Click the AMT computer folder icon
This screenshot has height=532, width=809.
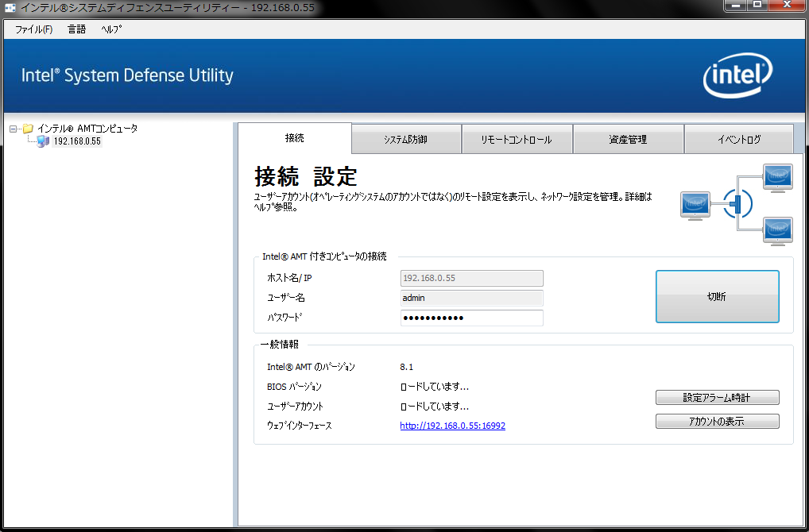pos(29,129)
